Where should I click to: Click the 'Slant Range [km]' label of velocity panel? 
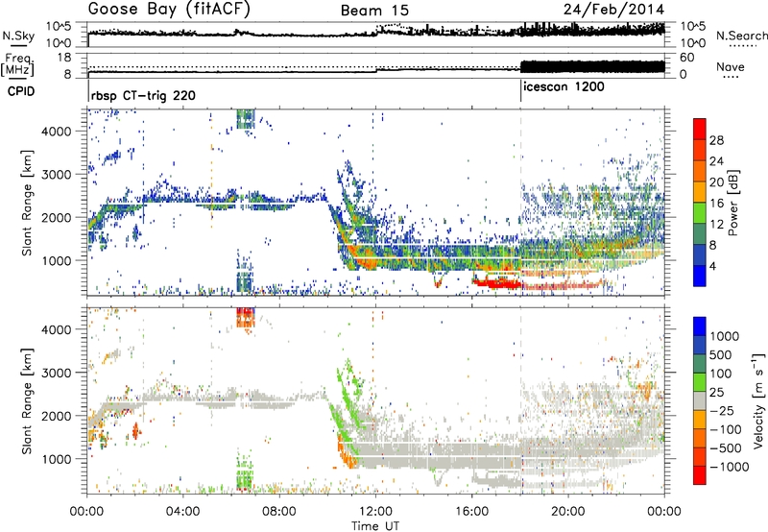point(27,400)
